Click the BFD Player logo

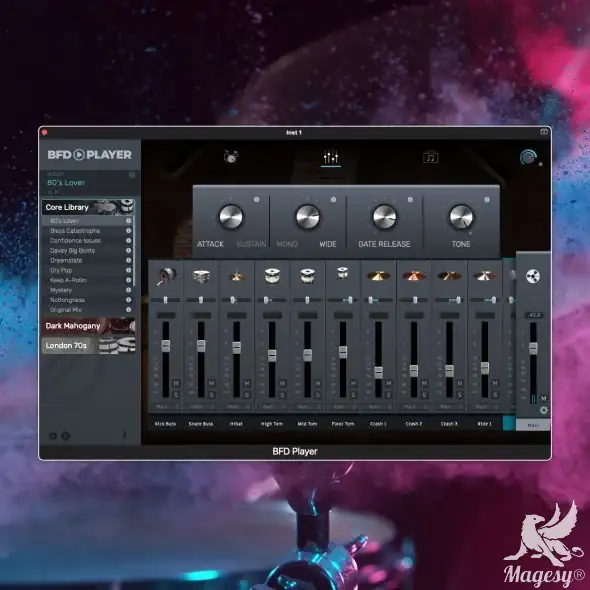[x=90, y=155]
